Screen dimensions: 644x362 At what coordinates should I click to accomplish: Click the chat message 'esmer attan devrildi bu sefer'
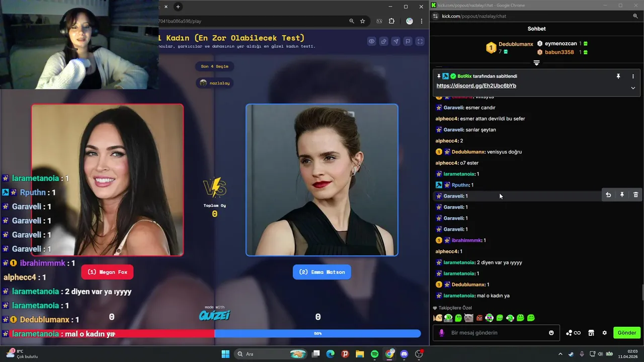tap(492, 119)
